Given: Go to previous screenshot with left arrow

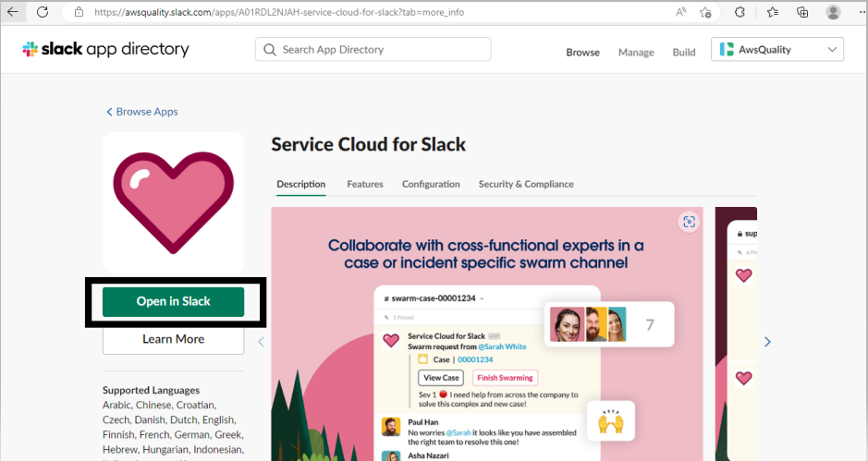Looking at the screenshot, I should tap(261, 342).
